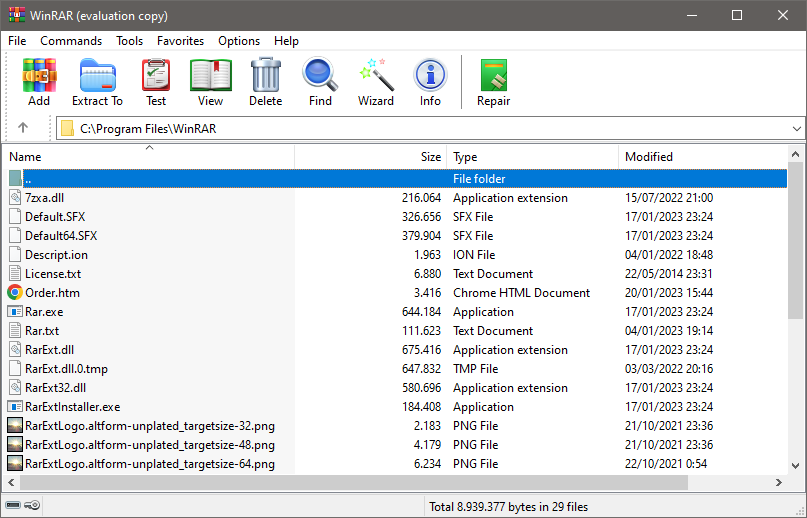Click the key password icon in status bar
The image size is (807, 518).
[32, 505]
